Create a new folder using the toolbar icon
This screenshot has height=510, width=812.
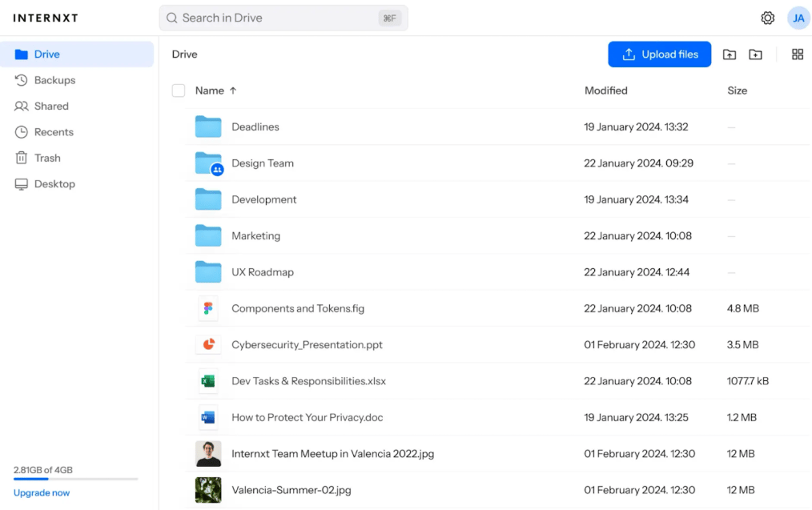pyautogui.click(x=755, y=54)
